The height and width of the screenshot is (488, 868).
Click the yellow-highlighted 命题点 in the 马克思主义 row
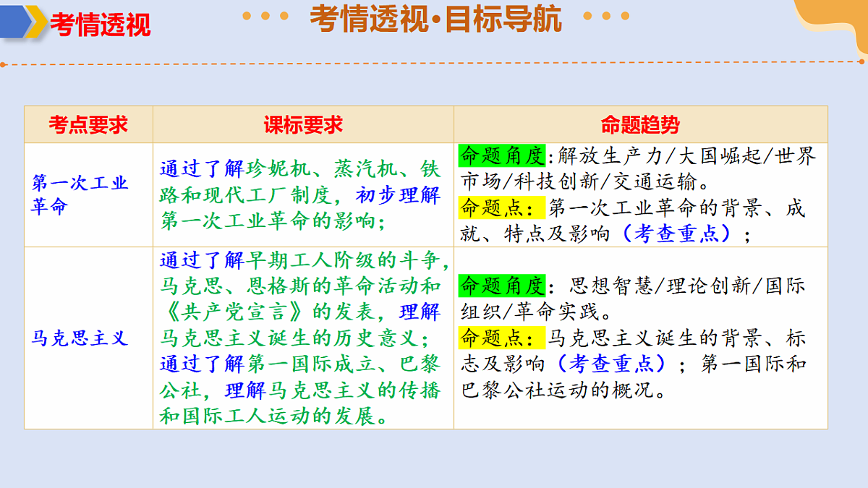point(503,338)
